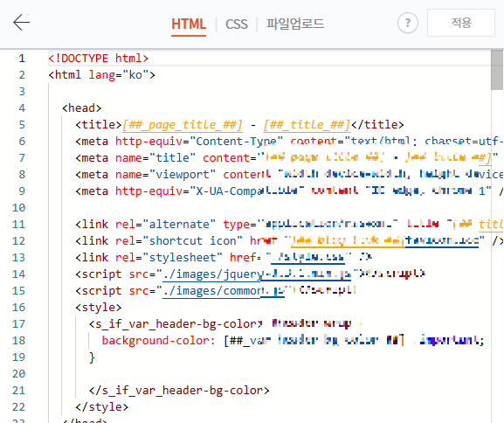Click the [##_title_##] placeholder in title tag
This screenshot has height=423, width=504.
coord(307,125)
